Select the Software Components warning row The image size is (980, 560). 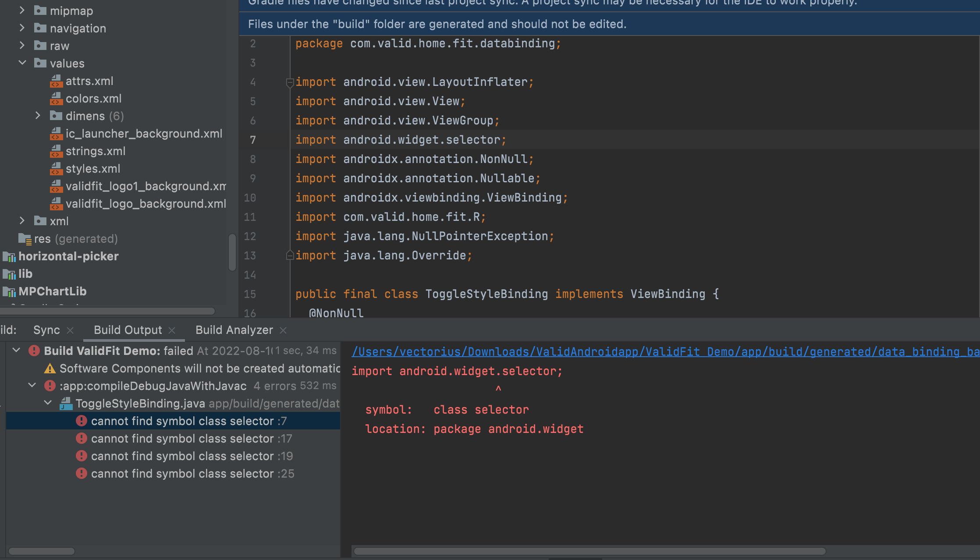[173, 368]
